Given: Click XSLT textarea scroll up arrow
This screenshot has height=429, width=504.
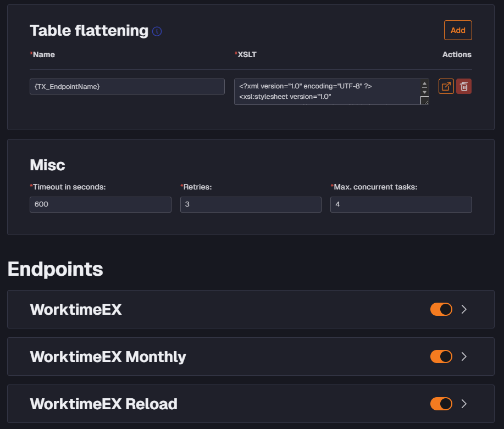Looking at the screenshot, I should point(424,83).
